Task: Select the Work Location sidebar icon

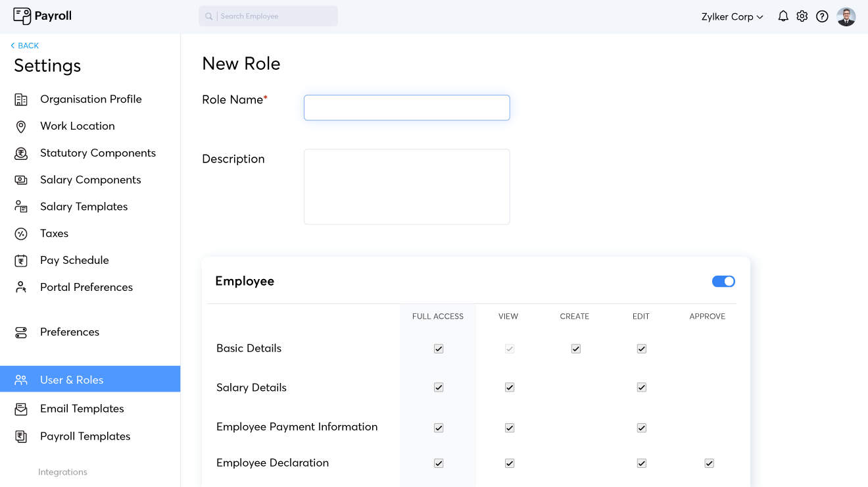Action: coord(20,126)
